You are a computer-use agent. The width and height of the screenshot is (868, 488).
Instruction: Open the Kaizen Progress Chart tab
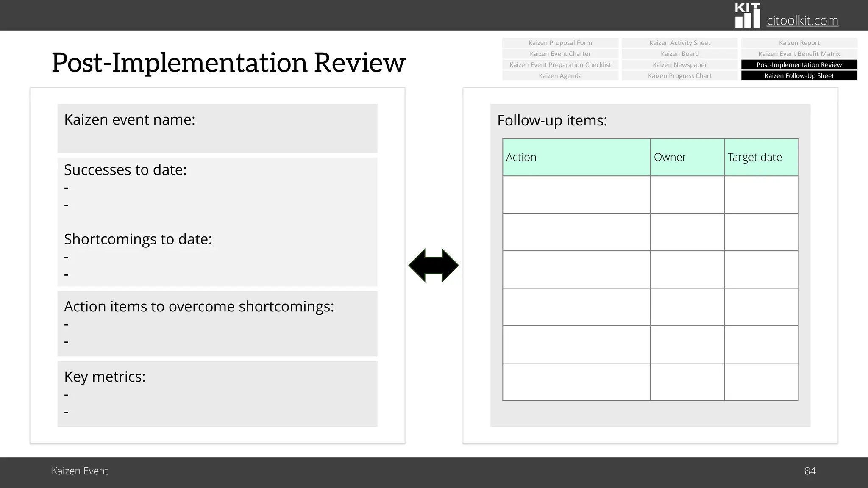pyautogui.click(x=680, y=76)
